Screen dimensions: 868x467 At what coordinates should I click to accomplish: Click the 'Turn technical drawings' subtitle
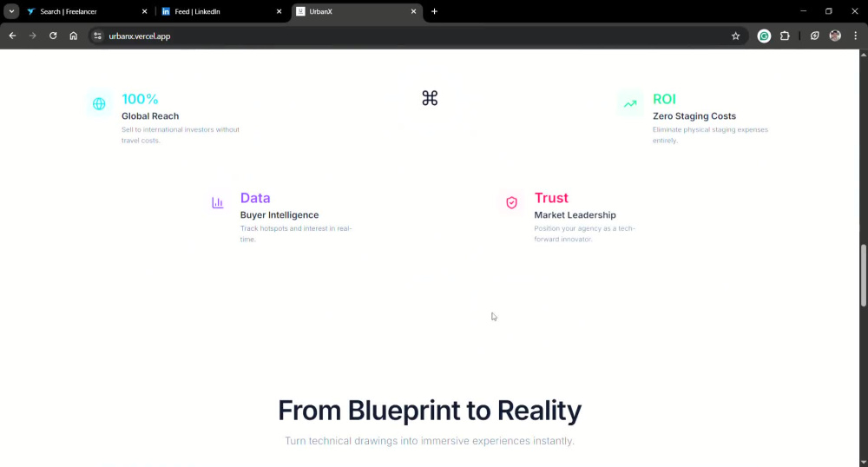[430, 441]
